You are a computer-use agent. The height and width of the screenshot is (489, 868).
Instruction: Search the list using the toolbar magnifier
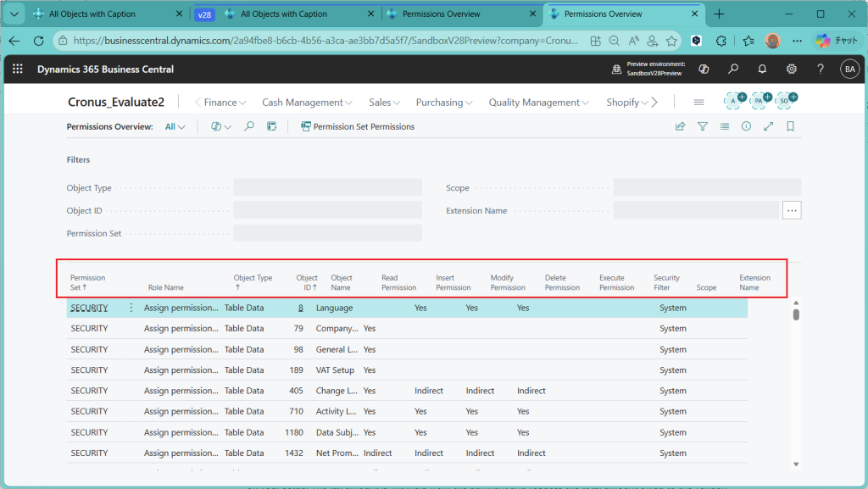click(249, 126)
